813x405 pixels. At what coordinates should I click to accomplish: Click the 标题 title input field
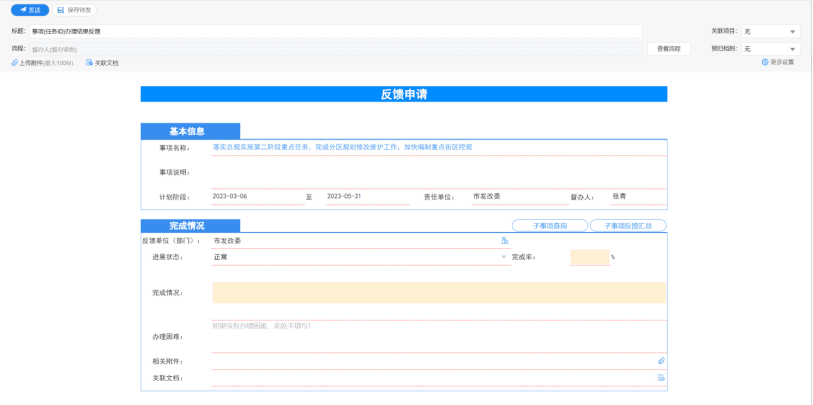(x=335, y=32)
